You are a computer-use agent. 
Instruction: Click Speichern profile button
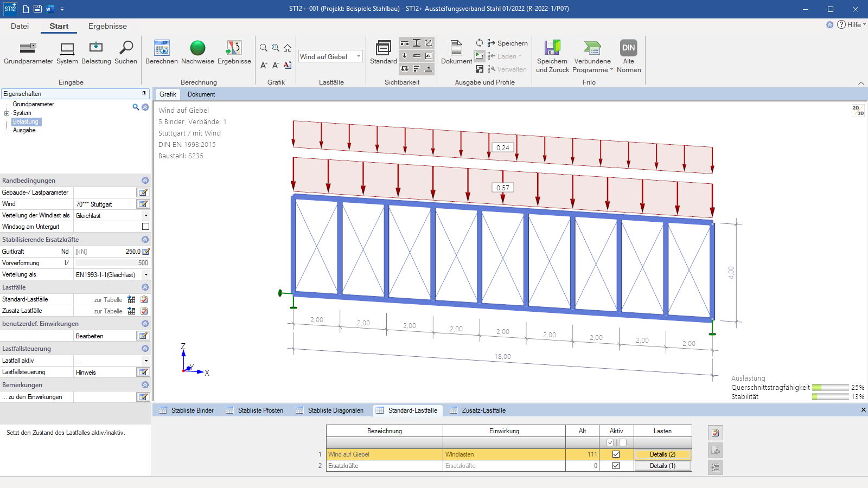coord(507,43)
